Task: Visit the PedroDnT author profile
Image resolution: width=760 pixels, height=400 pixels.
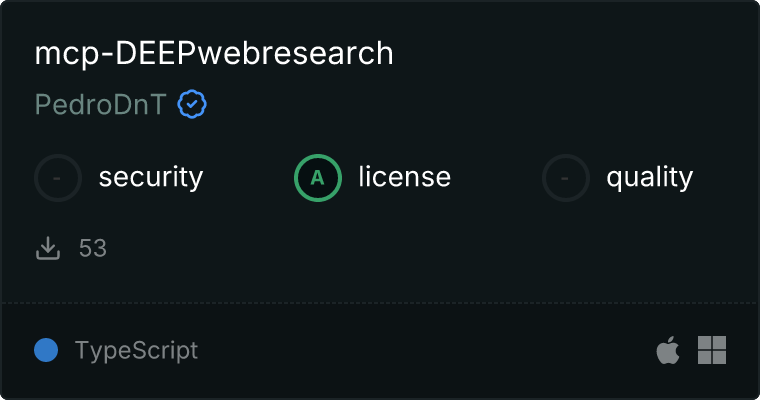Action: (x=100, y=104)
